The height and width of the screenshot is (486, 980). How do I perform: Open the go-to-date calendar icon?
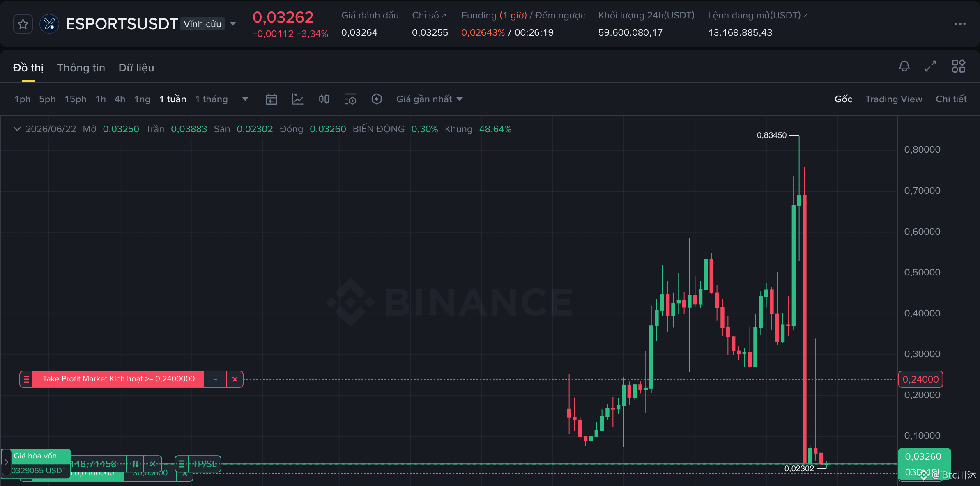click(271, 99)
